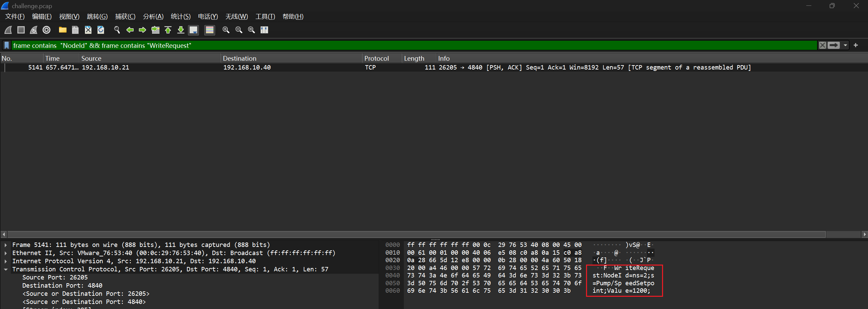The width and height of the screenshot is (868, 309).
Task: Open the 统计(S) menu
Action: coord(181,17)
